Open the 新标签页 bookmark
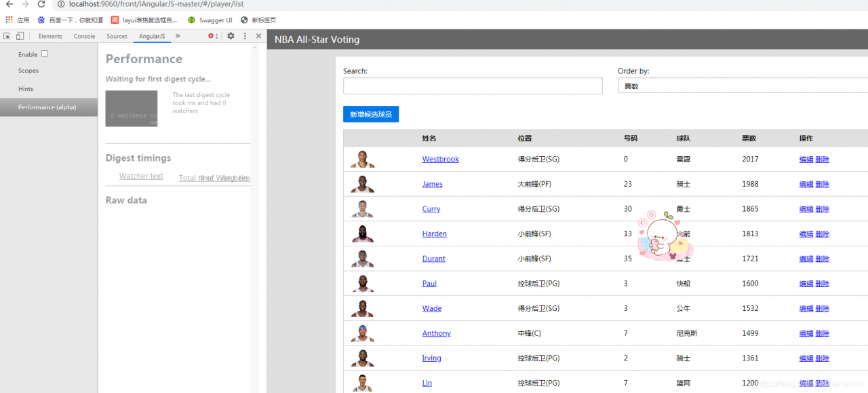Image resolution: width=868 pixels, height=393 pixels. [258, 20]
